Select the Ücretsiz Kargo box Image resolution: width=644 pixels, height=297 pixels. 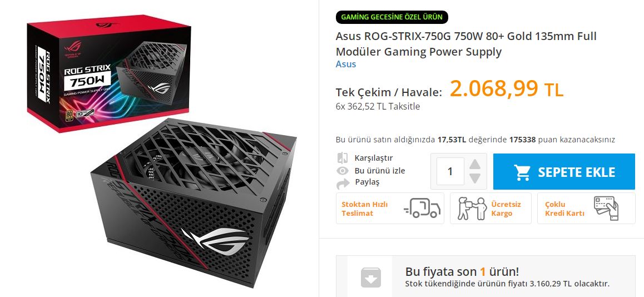coord(491,208)
